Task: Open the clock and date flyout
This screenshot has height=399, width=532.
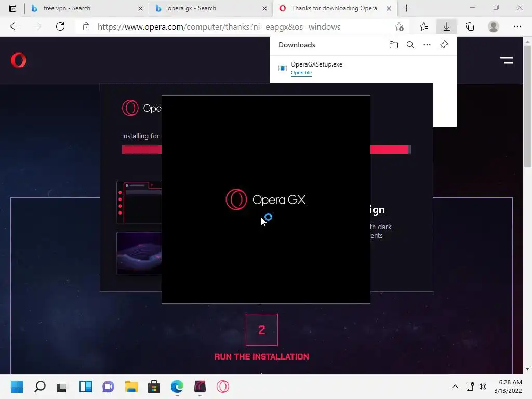Action: [x=508, y=387]
